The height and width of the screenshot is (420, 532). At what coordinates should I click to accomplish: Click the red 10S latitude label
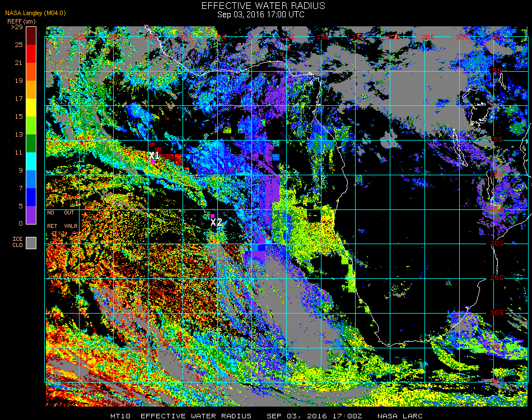click(496, 174)
